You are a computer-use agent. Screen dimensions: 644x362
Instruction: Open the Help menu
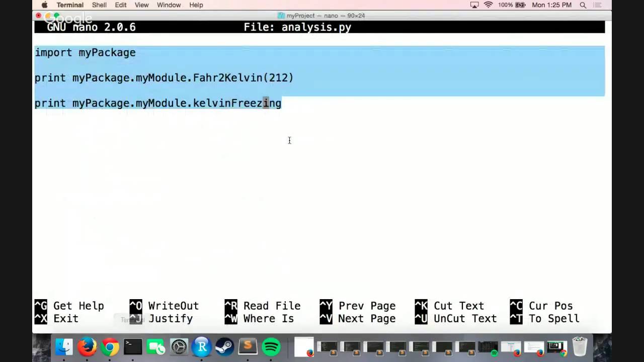coord(196,5)
